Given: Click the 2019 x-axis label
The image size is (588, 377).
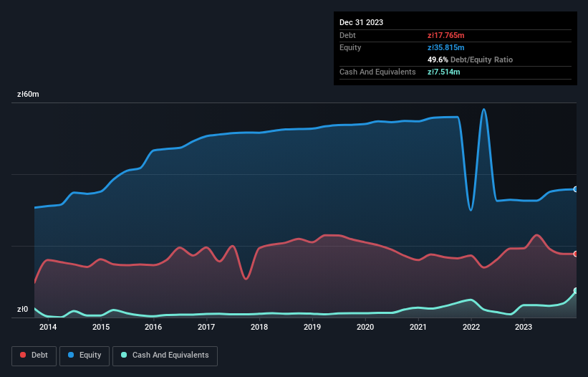Looking at the screenshot, I should pos(312,327).
